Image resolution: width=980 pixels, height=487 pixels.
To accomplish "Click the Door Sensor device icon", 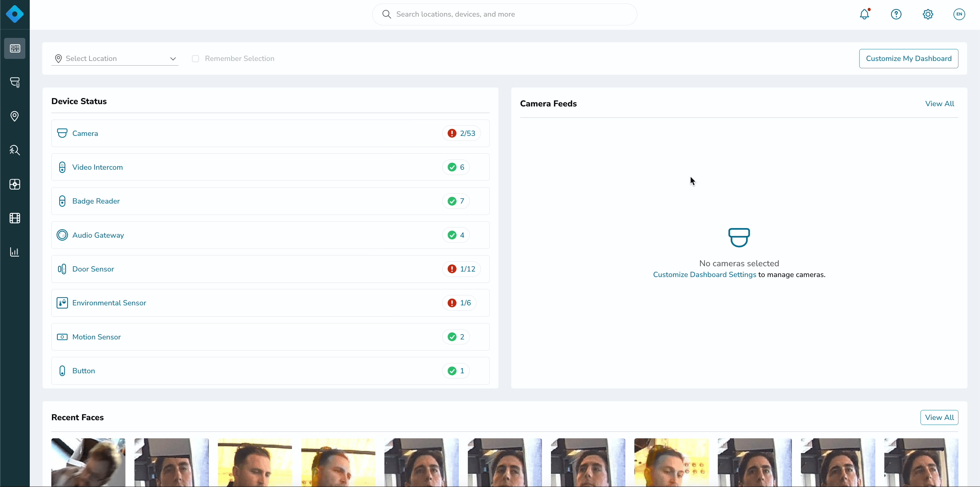I will click(x=62, y=269).
